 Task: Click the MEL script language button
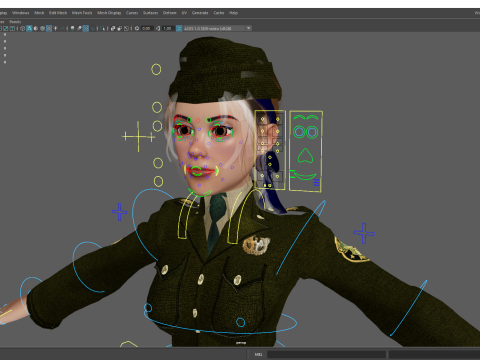258,354
